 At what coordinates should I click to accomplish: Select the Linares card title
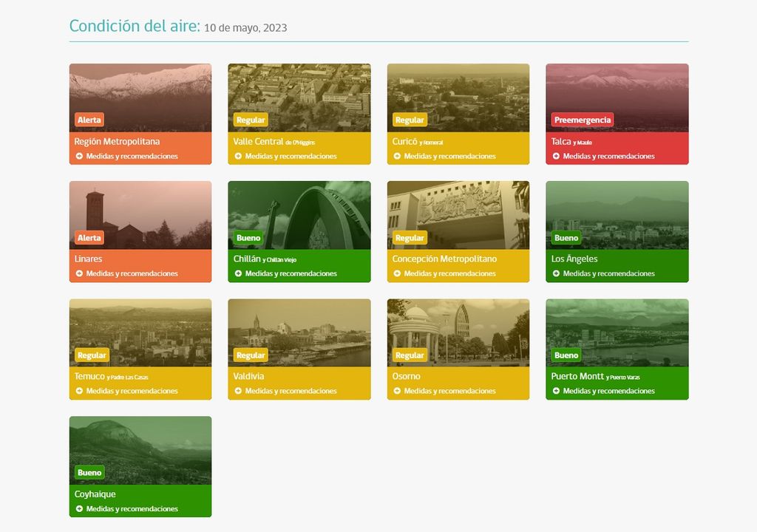click(89, 259)
